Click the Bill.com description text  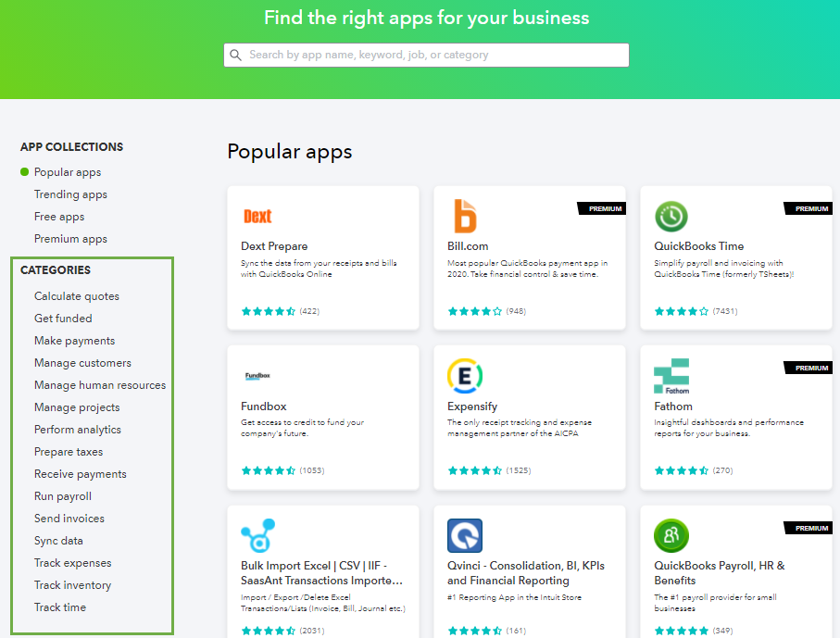pos(528,269)
